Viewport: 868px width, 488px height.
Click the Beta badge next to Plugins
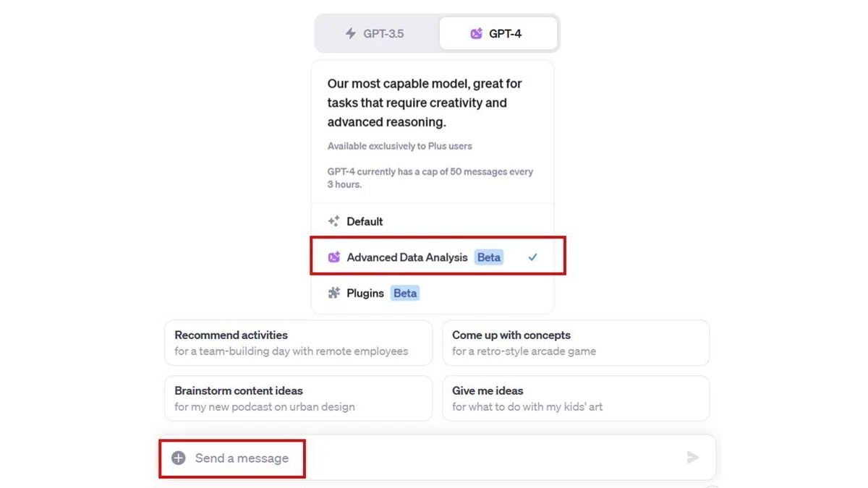405,293
